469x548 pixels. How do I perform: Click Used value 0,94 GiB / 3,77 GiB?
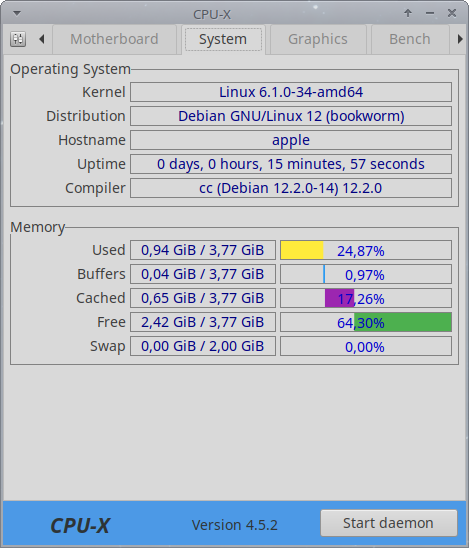pos(203,250)
